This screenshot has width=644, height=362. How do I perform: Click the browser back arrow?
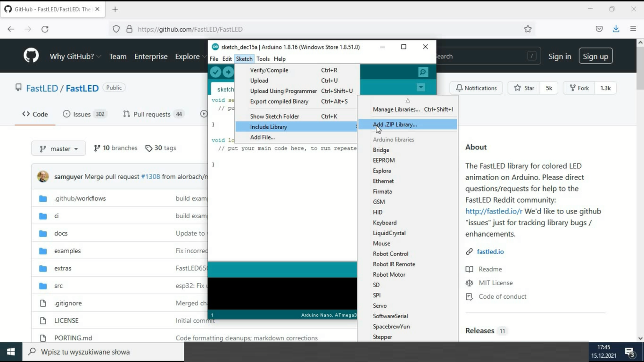[x=11, y=29]
